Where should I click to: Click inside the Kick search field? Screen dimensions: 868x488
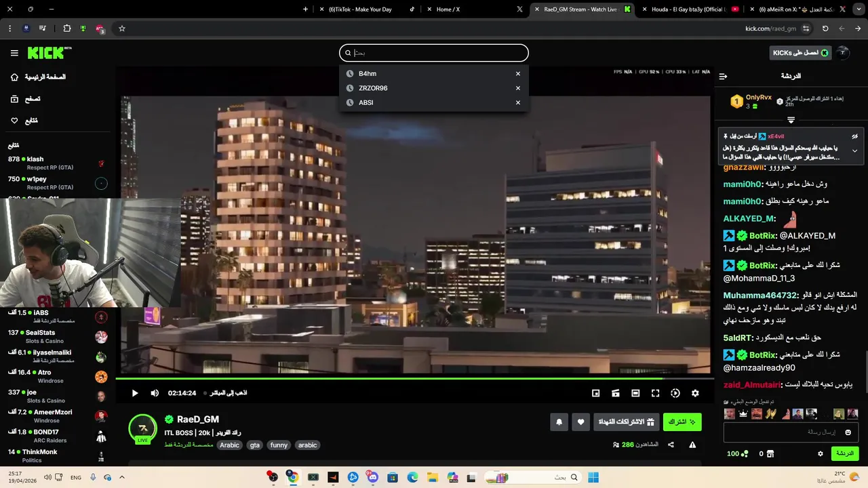tap(434, 53)
